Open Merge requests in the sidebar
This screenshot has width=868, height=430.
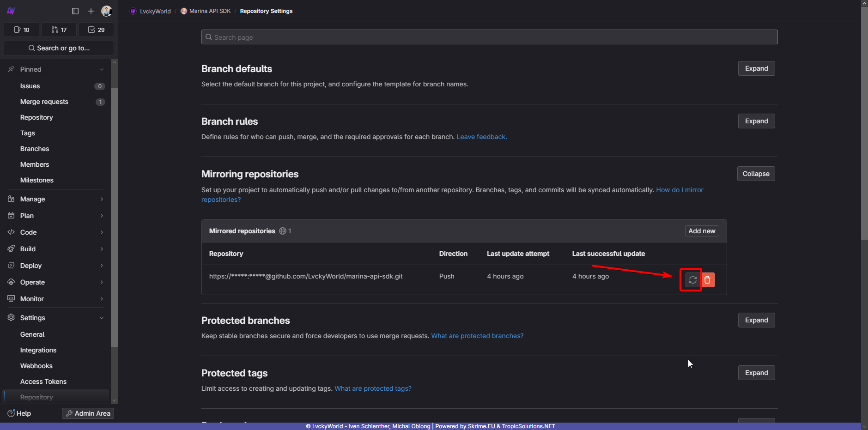pos(44,102)
